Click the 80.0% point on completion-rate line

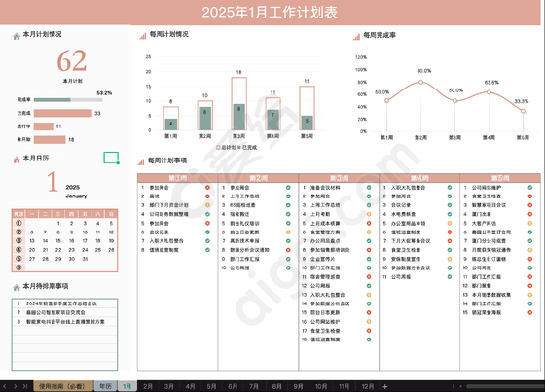coord(420,82)
